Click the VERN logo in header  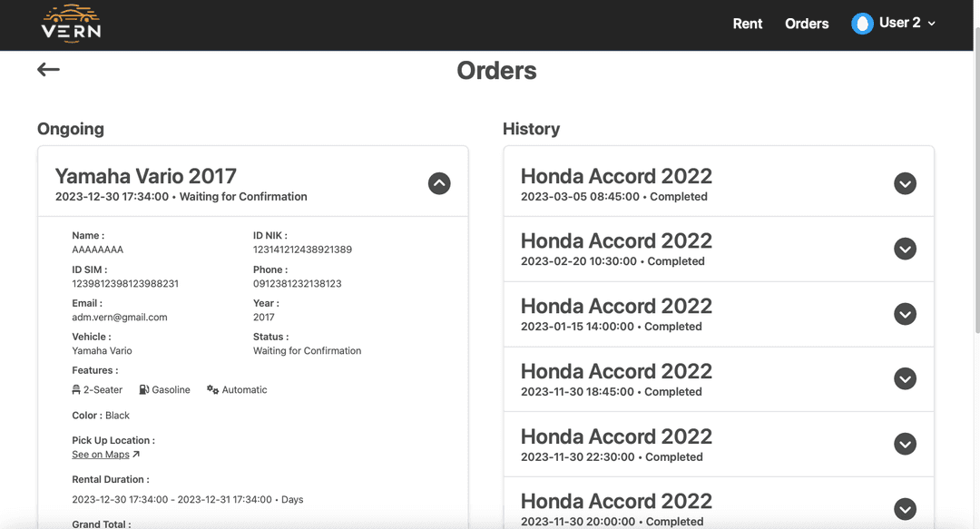71,24
